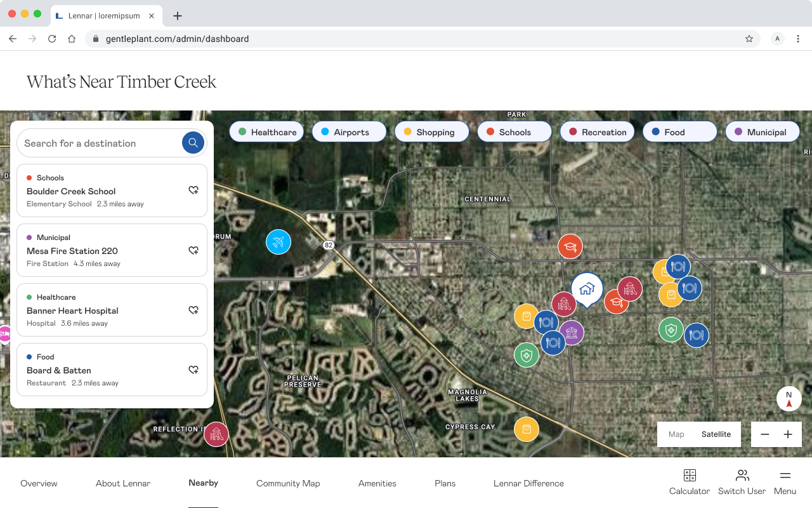Click the 'Restaurant' subtitle text
Image resolution: width=812 pixels, height=508 pixels.
click(46, 383)
